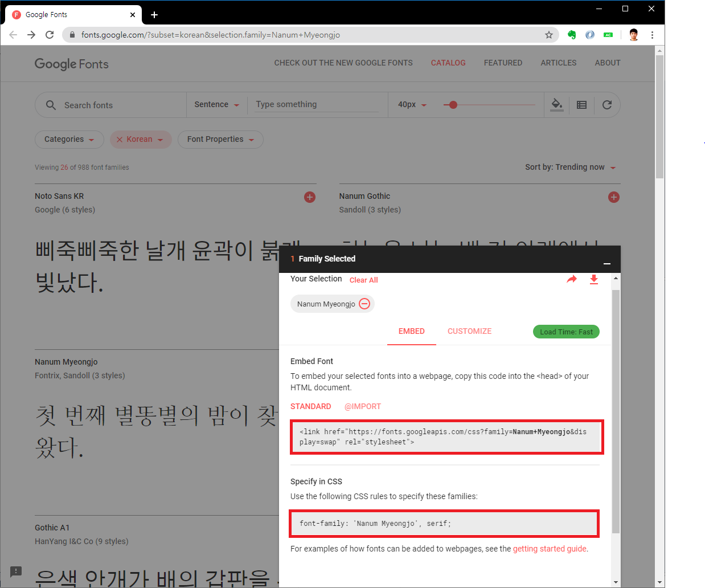Select the @IMPORT embed option
This screenshot has height=588, width=705.
[x=363, y=406]
